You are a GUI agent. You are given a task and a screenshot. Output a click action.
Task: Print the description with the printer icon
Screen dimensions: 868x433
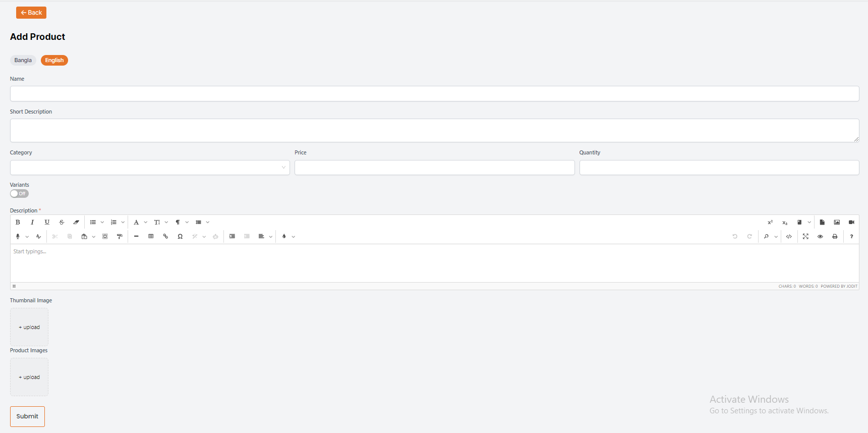pos(835,236)
